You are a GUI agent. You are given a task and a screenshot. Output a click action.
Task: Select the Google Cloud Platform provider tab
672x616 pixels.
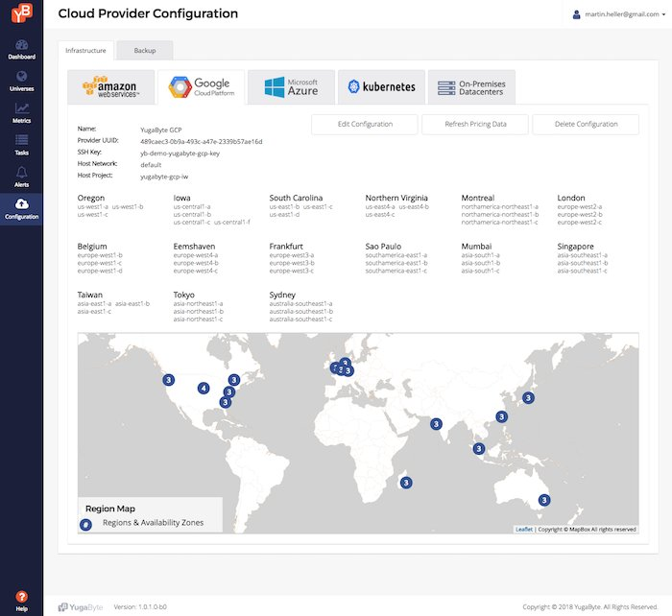click(202, 87)
